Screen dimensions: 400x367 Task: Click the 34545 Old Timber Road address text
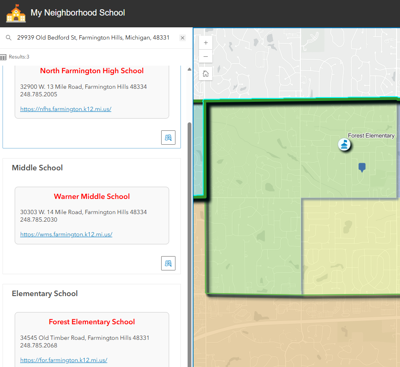coord(85,338)
